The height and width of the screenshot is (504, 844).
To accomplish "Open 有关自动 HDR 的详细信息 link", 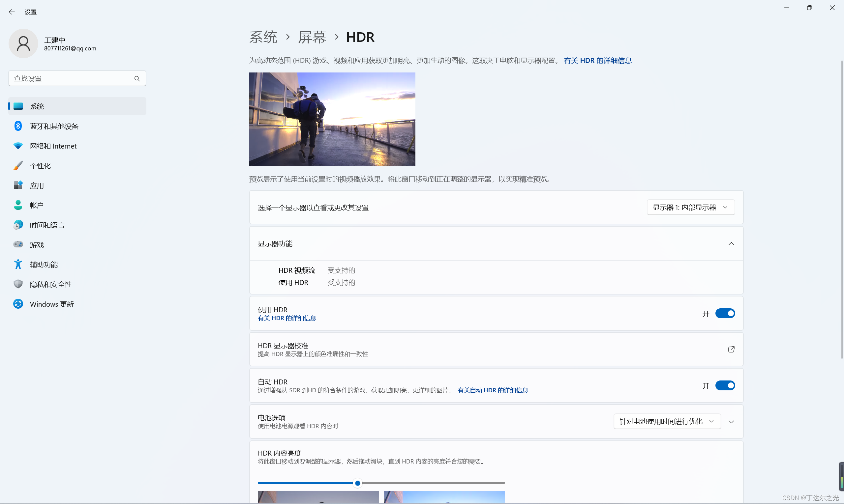I will tap(493, 390).
